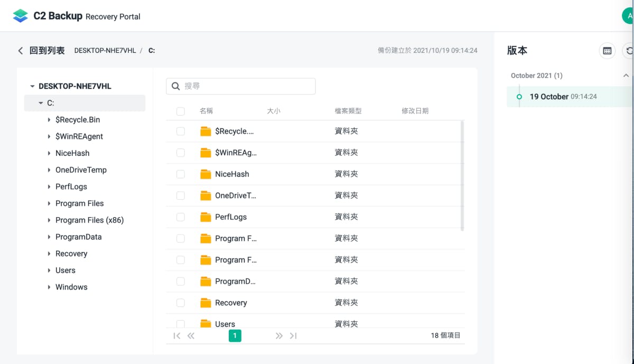This screenshot has width=634, height=364.
Task: Open the calendar view in versions panel
Action: pos(607,51)
